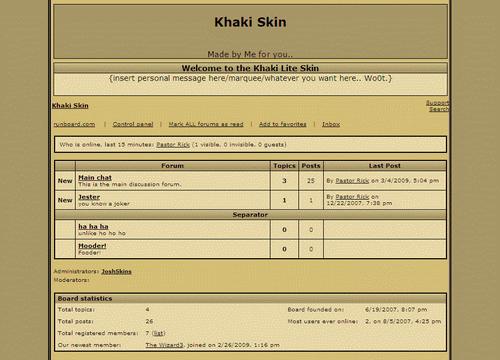Open the Jester forum

(x=89, y=197)
